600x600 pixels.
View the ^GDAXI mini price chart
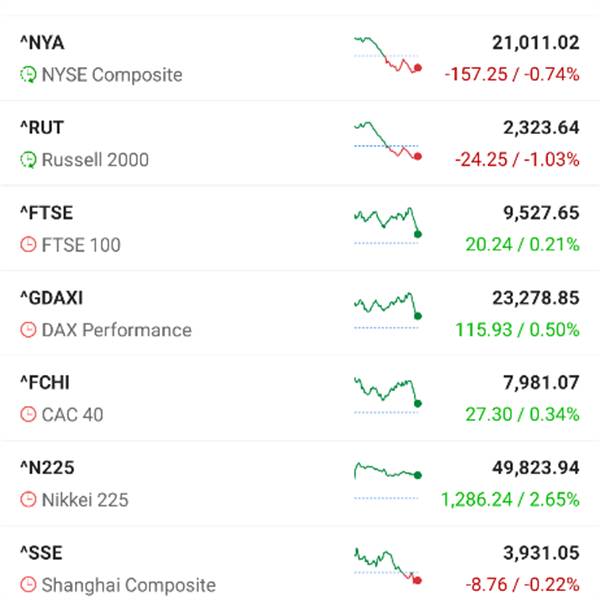tap(387, 311)
